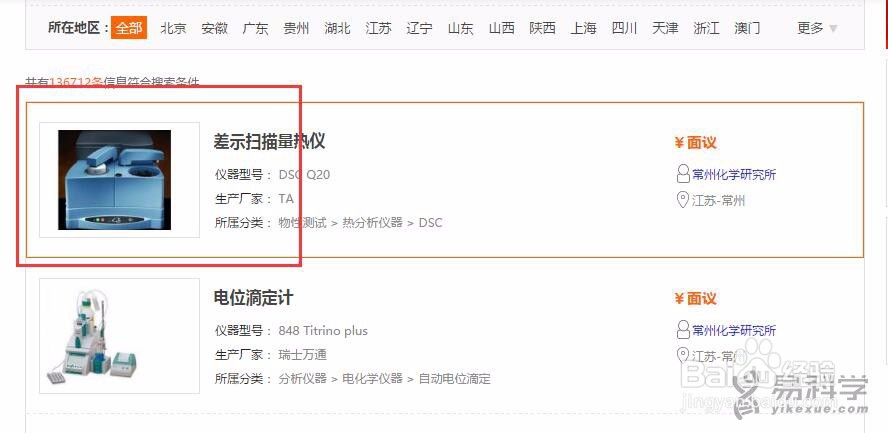Filter by region 澳门

[x=747, y=28]
